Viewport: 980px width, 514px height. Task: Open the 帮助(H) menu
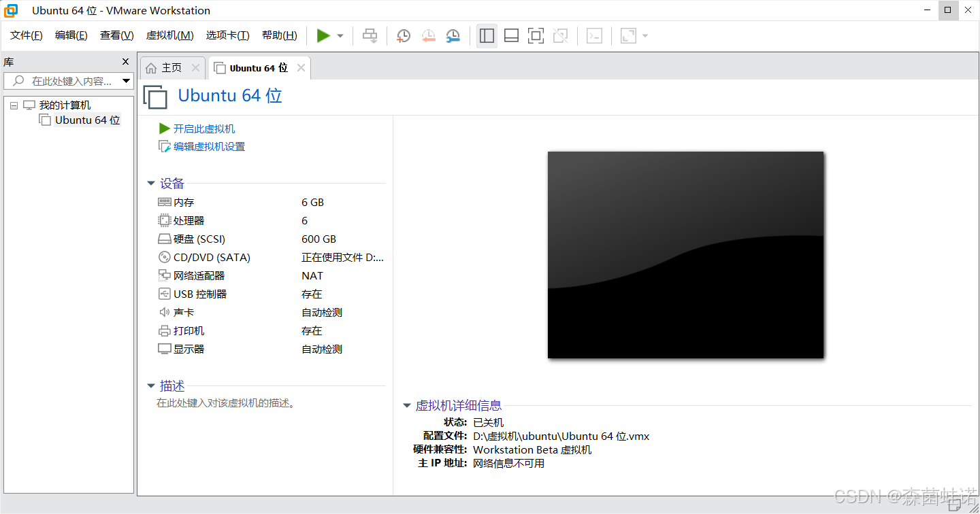pyautogui.click(x=280, y=35)
